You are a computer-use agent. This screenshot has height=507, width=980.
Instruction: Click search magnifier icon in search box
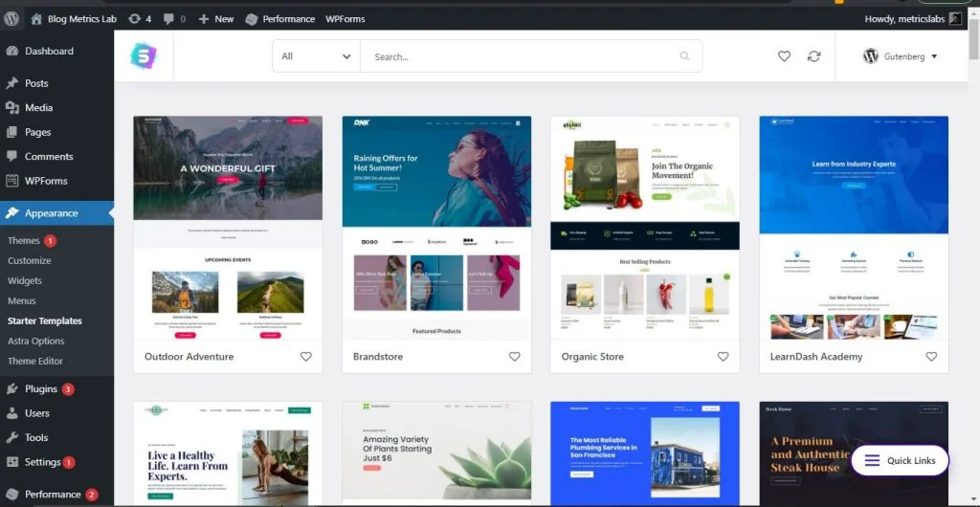(684, 56)
